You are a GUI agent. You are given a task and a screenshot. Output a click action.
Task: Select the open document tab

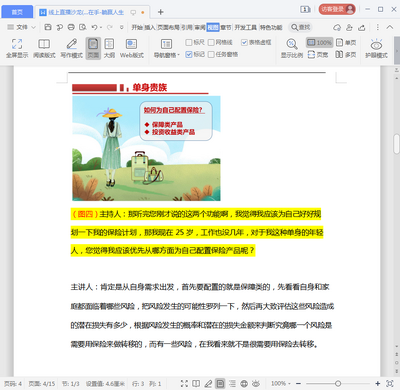tap(92, 12)
